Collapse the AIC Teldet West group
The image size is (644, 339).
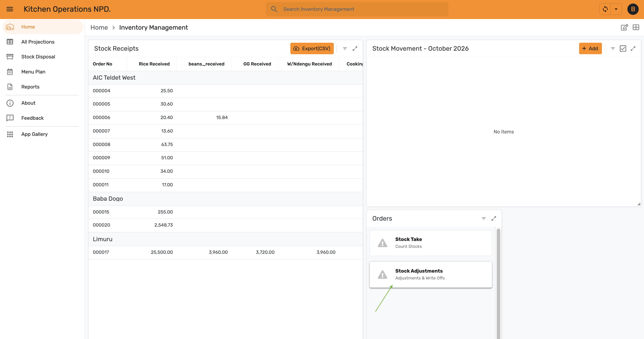225,78
